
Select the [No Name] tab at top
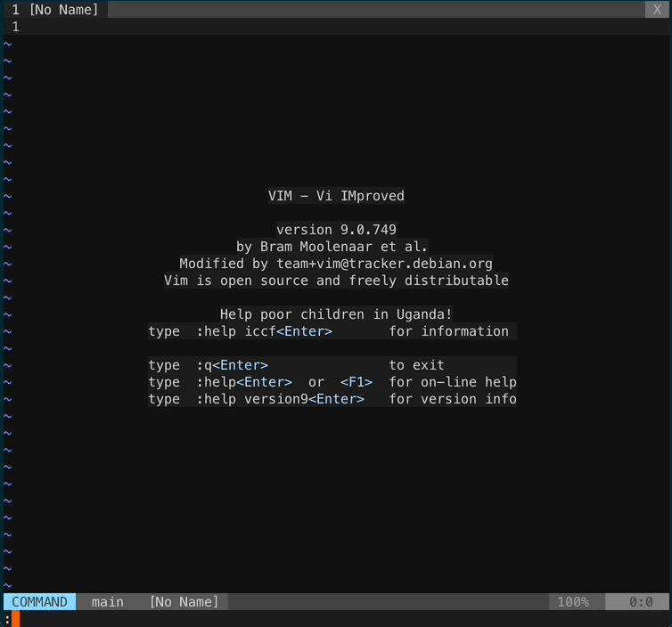coord(55,10)
